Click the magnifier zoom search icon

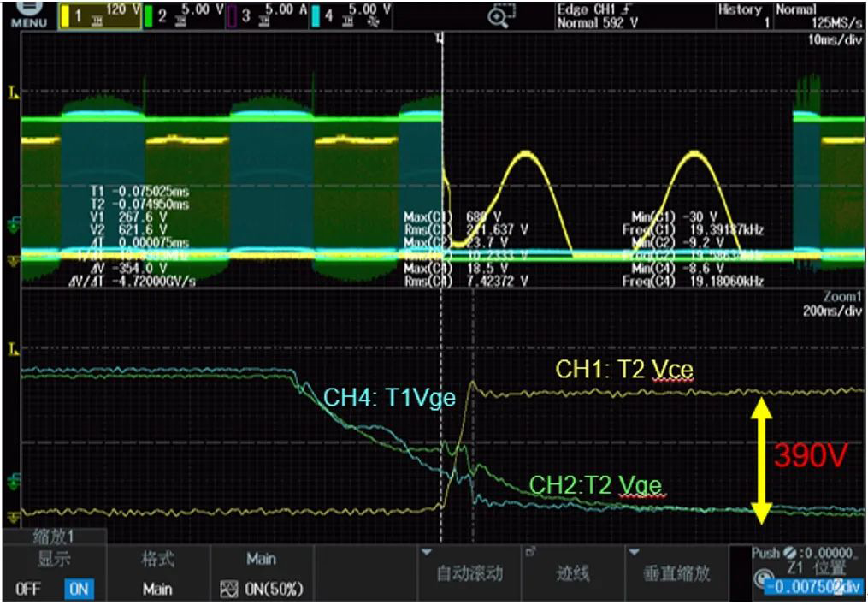501,16
